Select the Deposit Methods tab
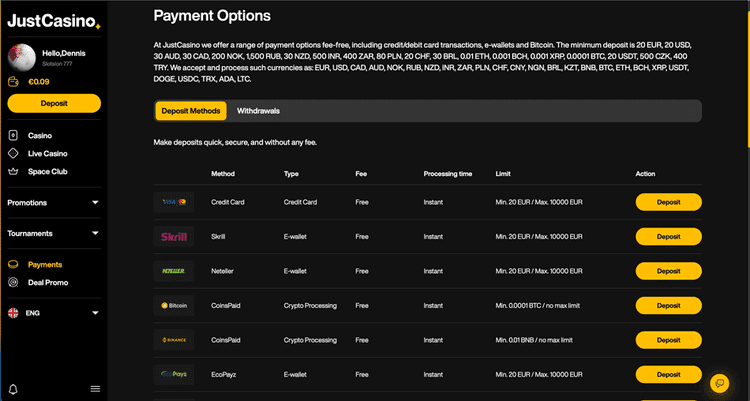This screenshot has height=401, width=750. (x=191, y=111)
